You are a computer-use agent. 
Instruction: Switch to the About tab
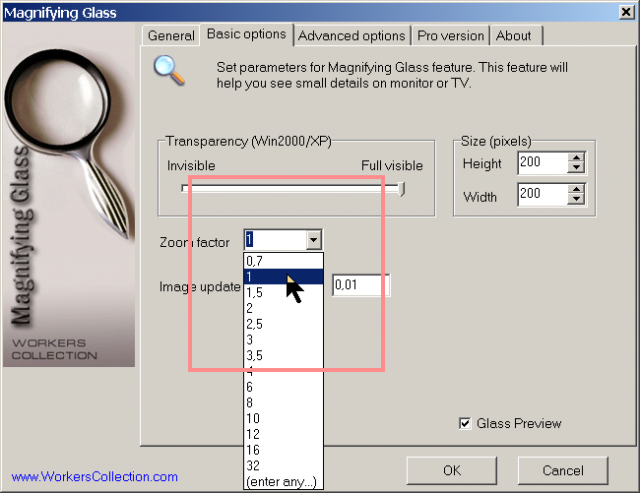coord(514,36)
